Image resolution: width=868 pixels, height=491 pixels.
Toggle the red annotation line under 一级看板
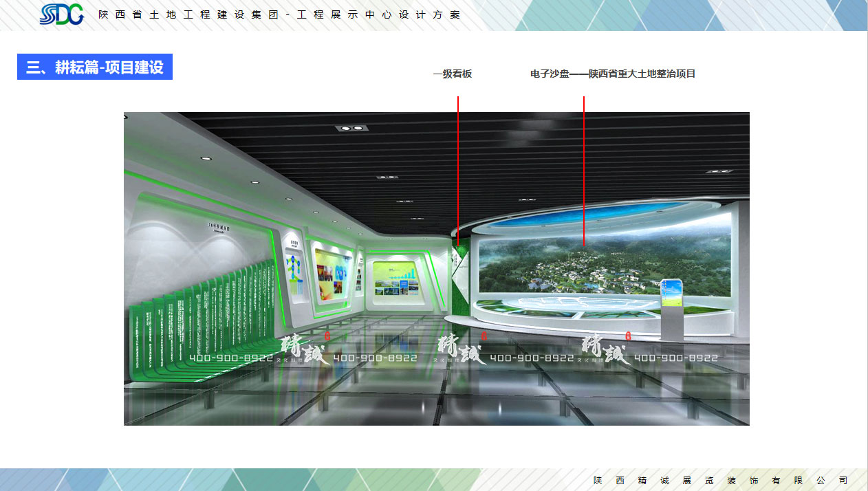pos(457,172)
